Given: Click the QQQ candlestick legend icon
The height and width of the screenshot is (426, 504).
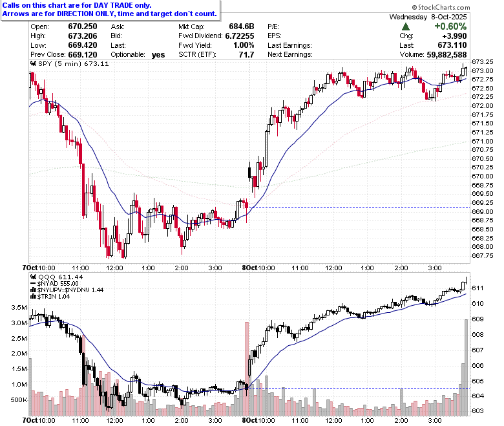Looking at the screenshot, I should pyautogui.click(x=33, y=277).
